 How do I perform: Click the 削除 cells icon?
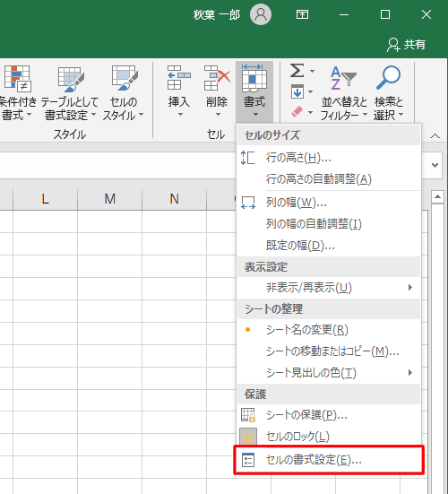pyautogui.click(x=217, y=78)
